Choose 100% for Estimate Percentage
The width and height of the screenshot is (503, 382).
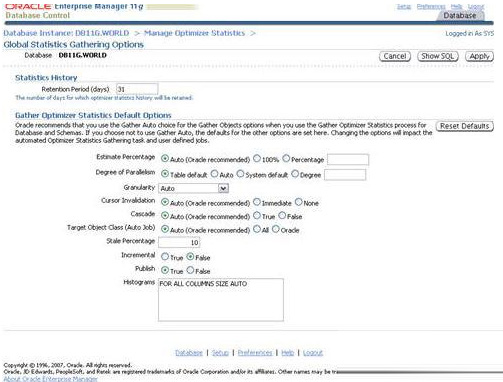click(x=257, y=159)
